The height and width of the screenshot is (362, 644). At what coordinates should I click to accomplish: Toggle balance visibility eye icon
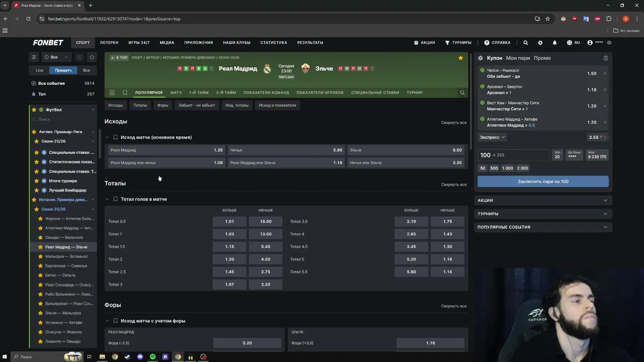click(x=609, y=43)
